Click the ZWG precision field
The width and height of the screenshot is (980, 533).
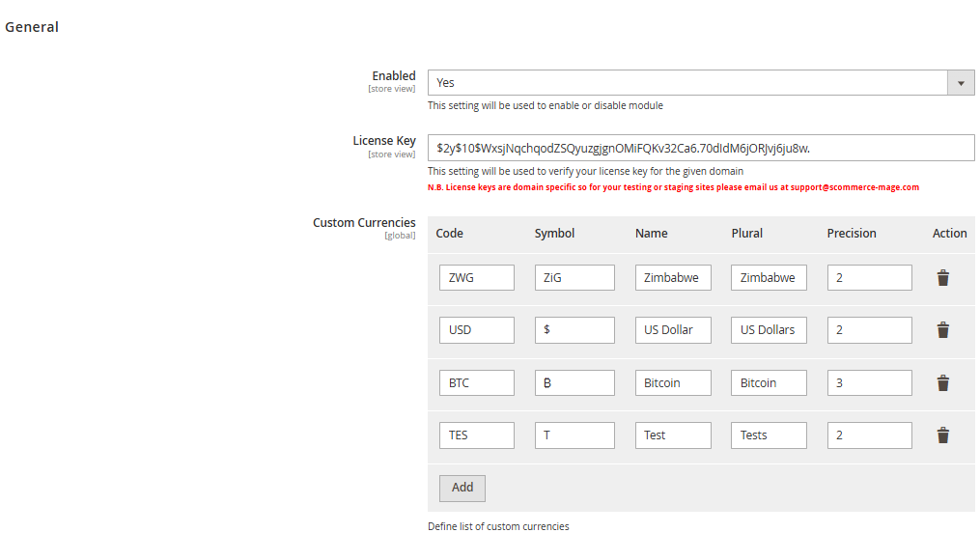[869, 278]
